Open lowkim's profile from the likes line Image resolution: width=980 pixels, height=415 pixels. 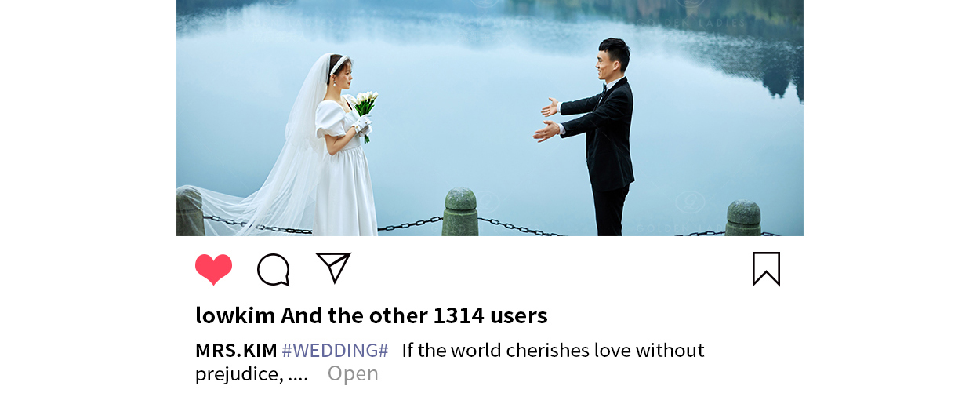click(x=235, y=315)
